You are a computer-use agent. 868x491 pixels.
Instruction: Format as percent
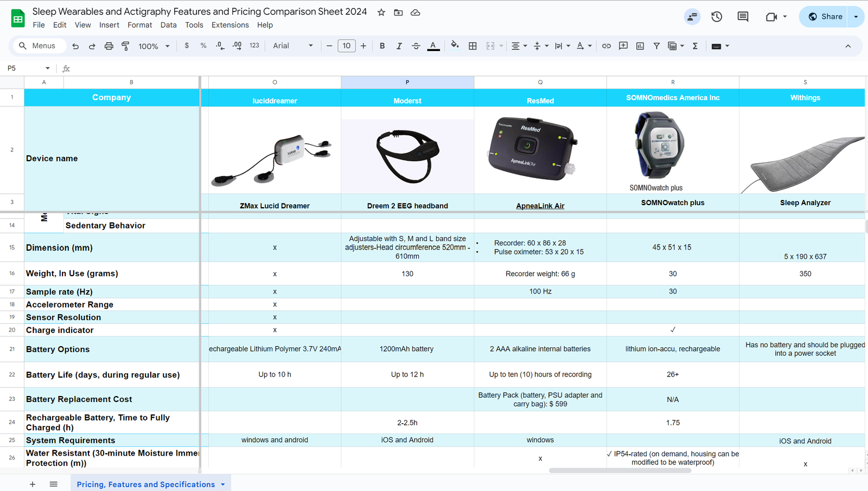[x=203, y=46]
